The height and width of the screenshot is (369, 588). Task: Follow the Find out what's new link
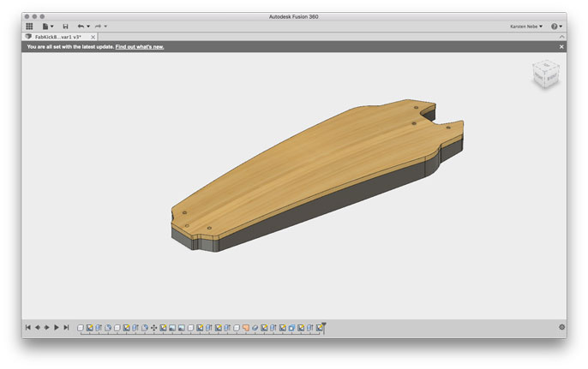coord(140,47)
